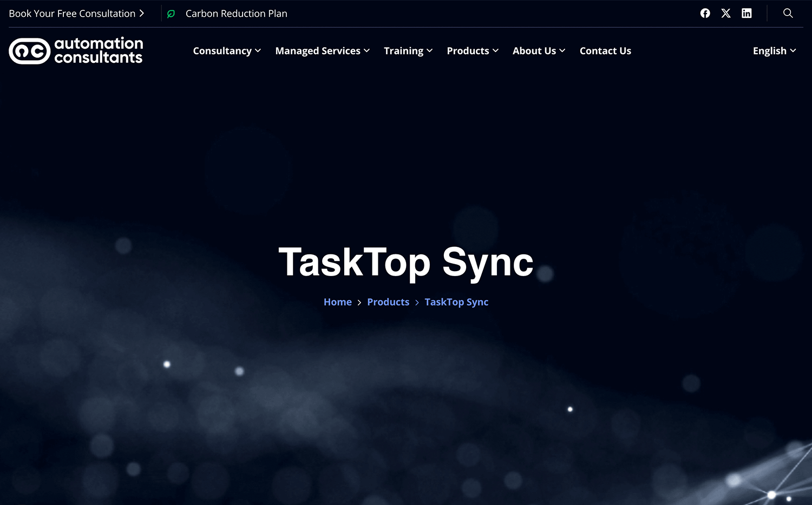Go to the Contact Us page
The height and width of the screenshot is (505, 812).
coord(605,51)
